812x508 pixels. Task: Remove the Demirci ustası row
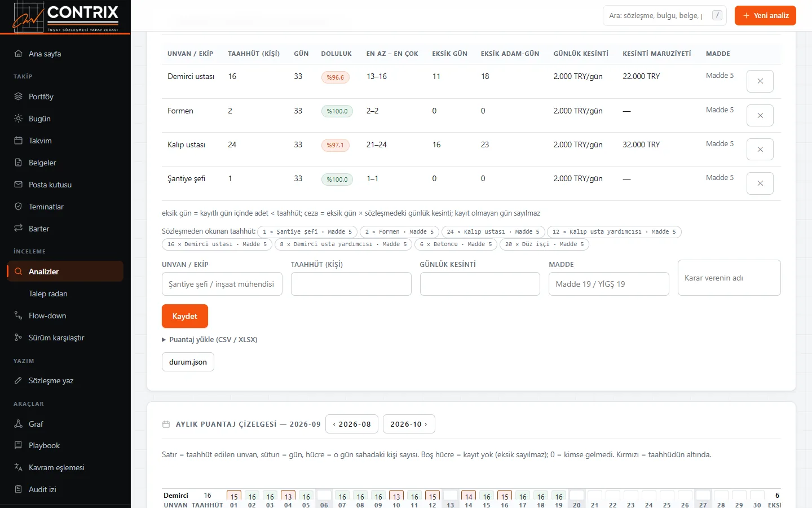[760, 81]
